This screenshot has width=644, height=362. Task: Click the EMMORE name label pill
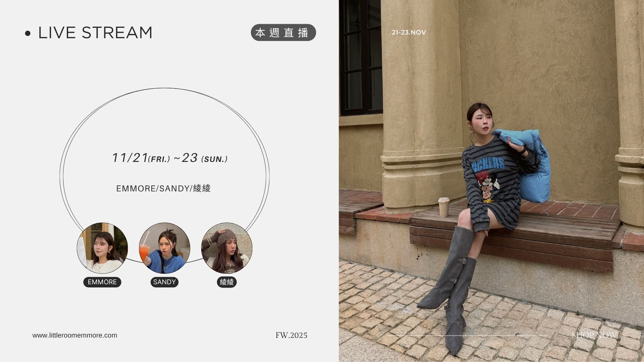tap(102, 282)
